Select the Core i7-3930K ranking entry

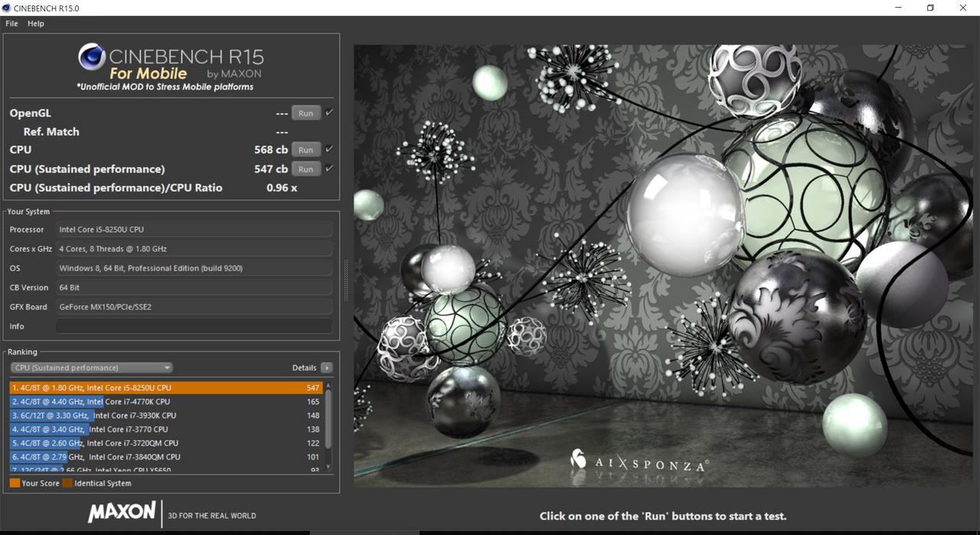click(x=166, y=416)
